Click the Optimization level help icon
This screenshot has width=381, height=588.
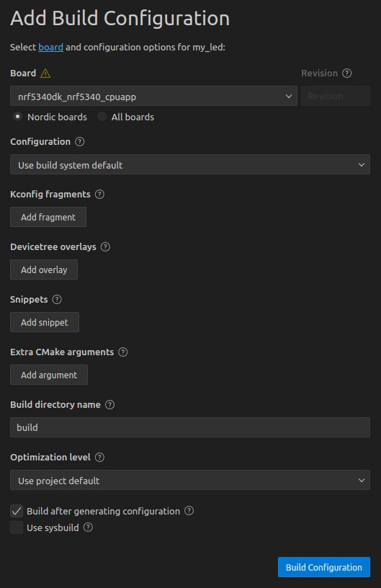tap(100, 457)
